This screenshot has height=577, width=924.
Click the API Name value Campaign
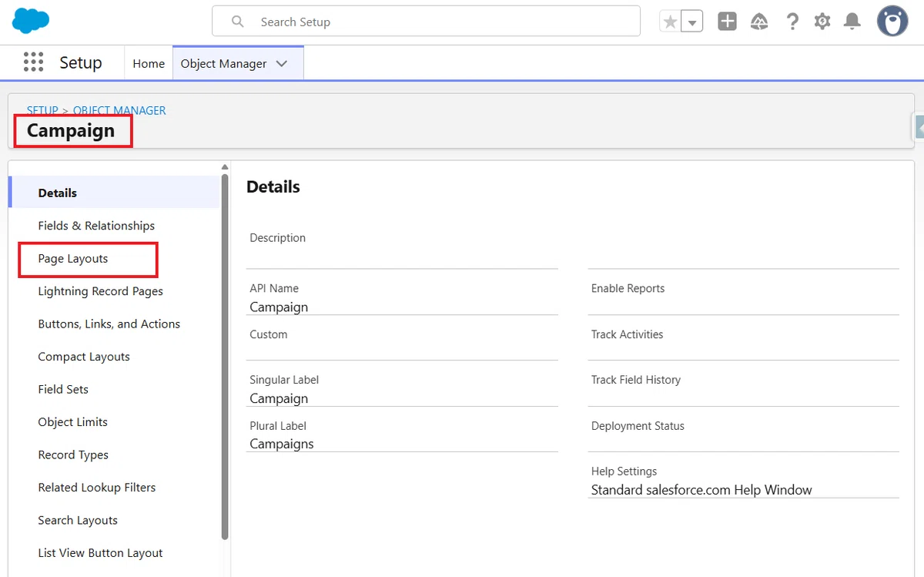279,307
